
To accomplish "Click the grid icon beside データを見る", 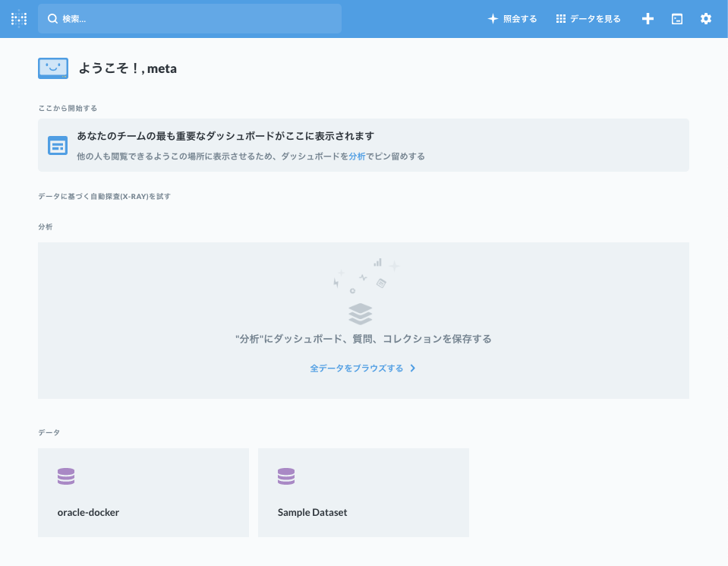I will point(559,18).
